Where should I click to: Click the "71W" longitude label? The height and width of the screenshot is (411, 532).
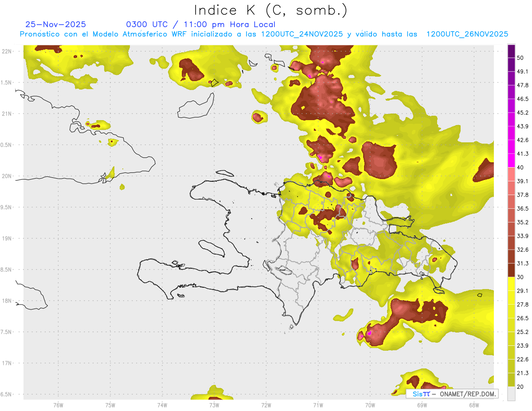pos(318,405)
